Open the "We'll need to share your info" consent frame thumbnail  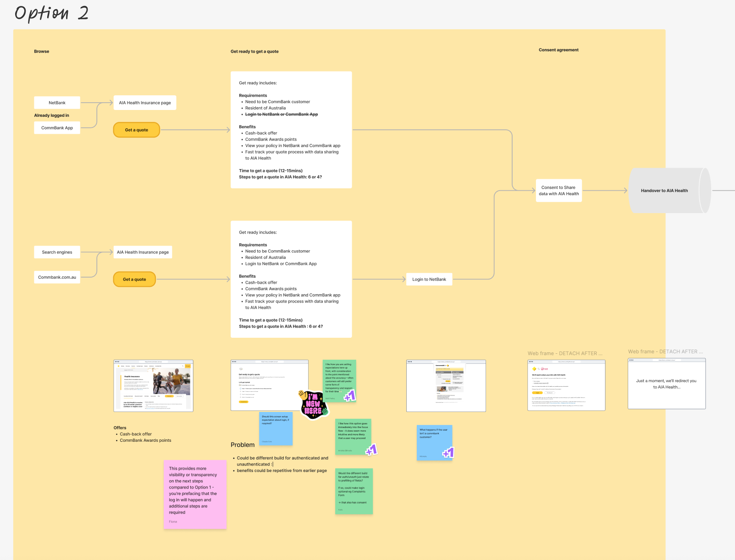(566, 385)
